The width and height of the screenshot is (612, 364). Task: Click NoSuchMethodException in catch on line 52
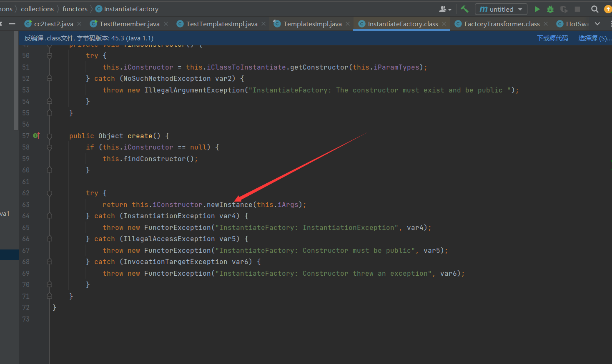pos(167,78)
